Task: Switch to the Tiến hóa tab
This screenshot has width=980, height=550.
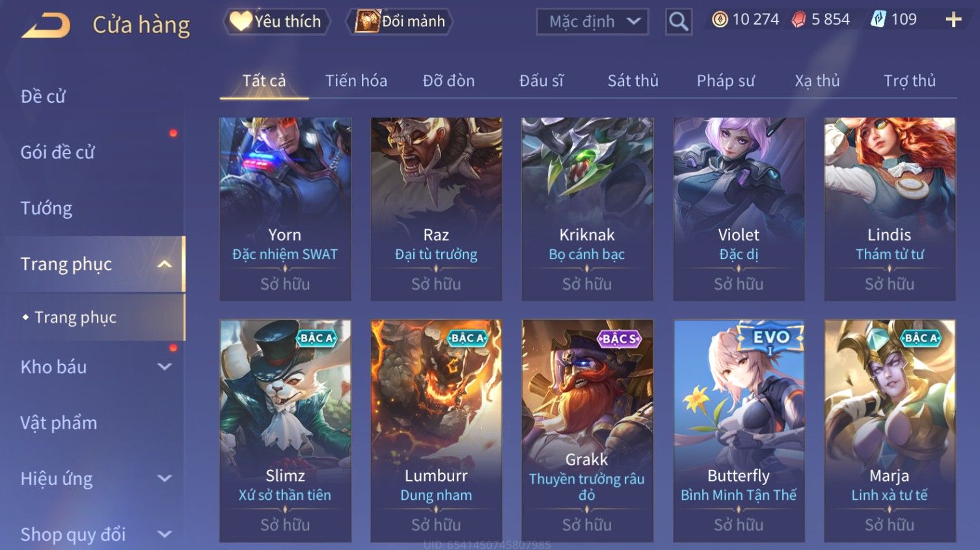Action: [x=356, y=81]
